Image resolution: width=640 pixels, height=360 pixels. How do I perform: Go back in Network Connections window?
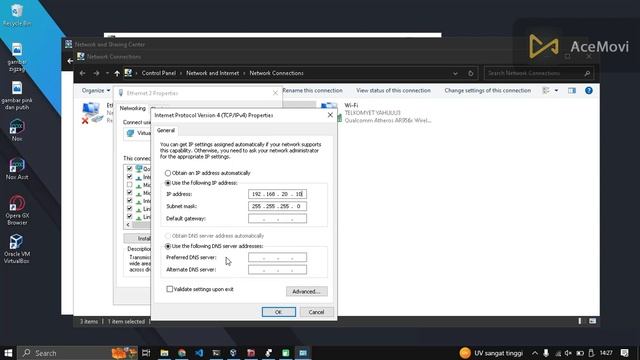pyautogui.click(x=83, y=73)
